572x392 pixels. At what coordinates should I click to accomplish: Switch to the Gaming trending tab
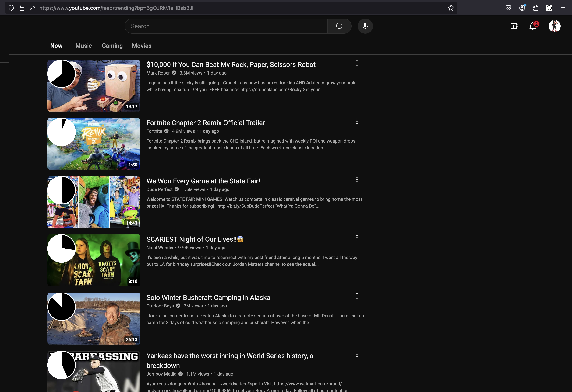pyautogui.click(x=112, y=46)
